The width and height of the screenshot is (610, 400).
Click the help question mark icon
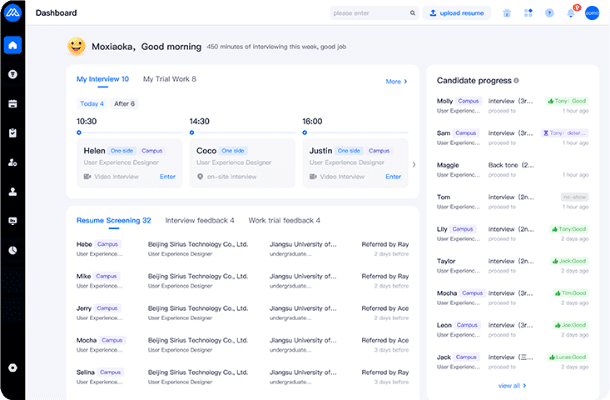[549, 13]
